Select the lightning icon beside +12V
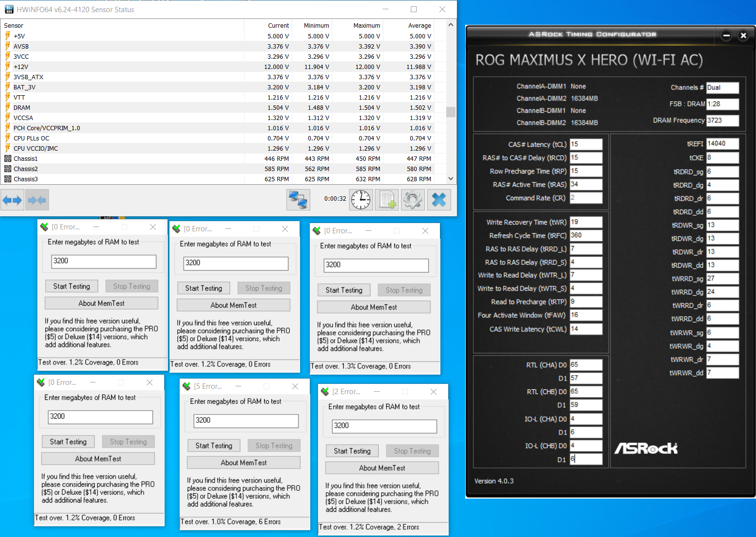Image resolution: width=756 pixels, height=537 pixels. coord(8,67)
